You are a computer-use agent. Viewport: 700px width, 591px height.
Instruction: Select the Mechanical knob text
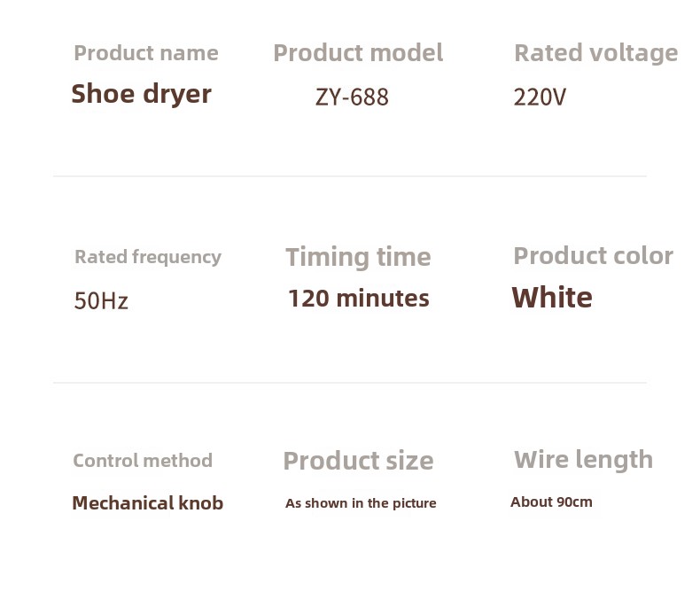pyautogui.click(x=148, y=503)
